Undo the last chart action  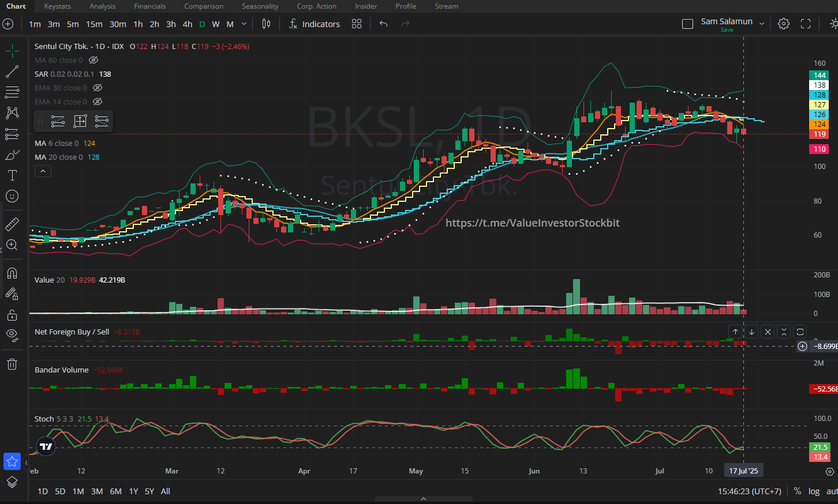tap(383, 24)
